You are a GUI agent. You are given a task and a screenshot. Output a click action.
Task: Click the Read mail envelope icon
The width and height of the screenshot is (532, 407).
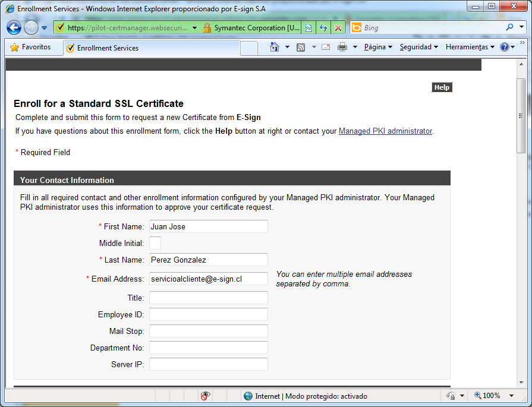(326, 47)
